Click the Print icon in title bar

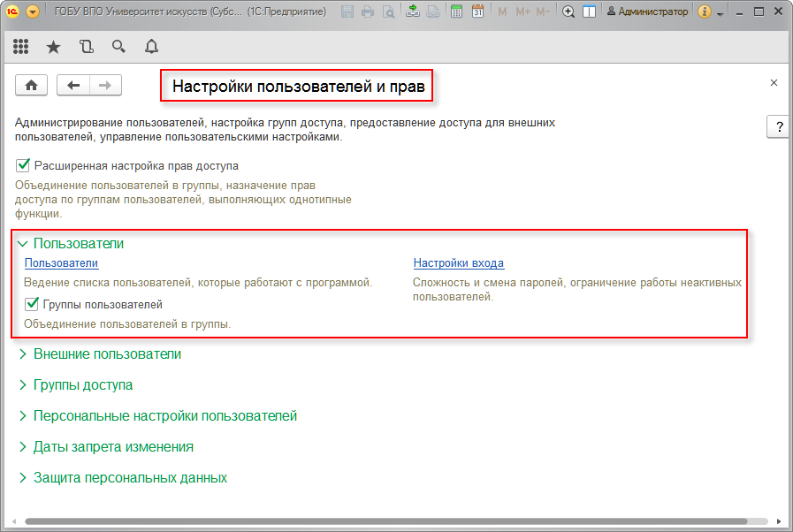tap(368, 11)
